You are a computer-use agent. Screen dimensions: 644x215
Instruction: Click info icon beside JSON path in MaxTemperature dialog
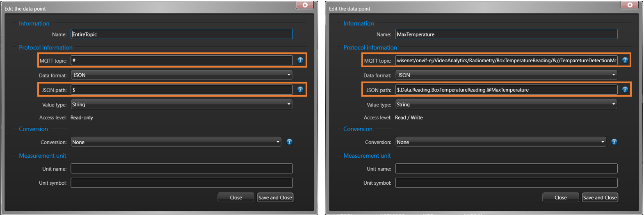[625, 90]
